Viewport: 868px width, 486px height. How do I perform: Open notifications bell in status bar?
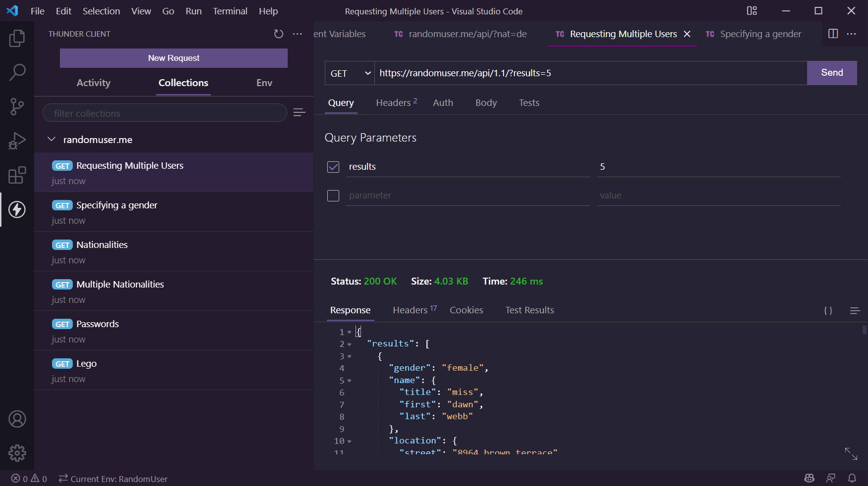click(852, 478)
